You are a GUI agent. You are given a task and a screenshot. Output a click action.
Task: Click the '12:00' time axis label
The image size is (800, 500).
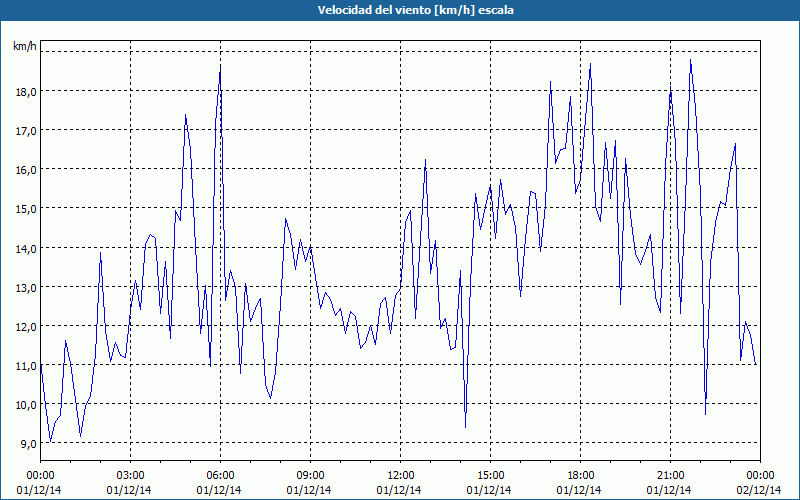(401, 476)
